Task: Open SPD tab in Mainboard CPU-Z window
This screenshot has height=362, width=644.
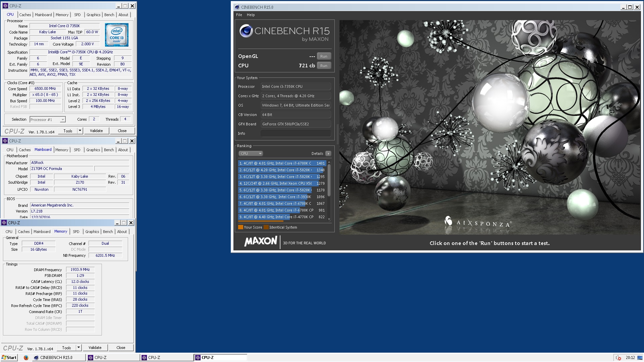Action: pyautogui.click(x=77, y=150)
